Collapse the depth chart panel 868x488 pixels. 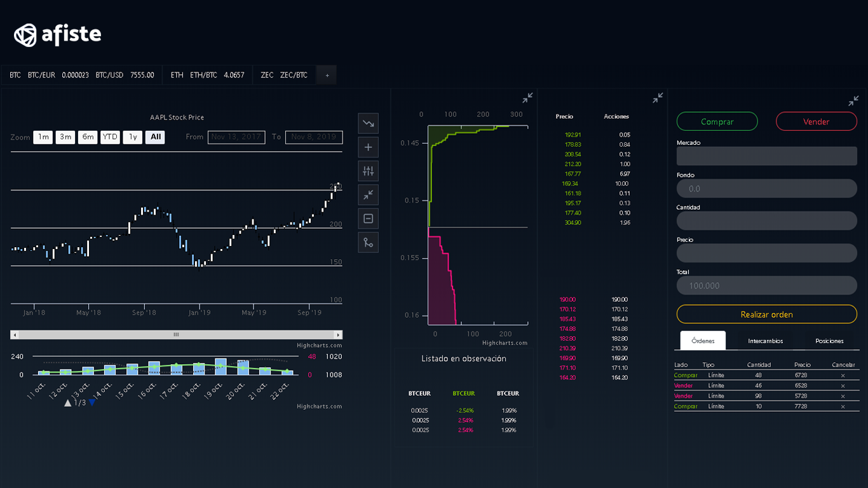pos(528,98)
